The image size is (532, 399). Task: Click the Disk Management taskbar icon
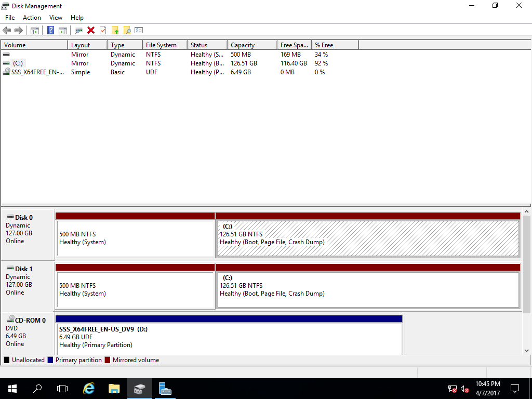[139, 389]
